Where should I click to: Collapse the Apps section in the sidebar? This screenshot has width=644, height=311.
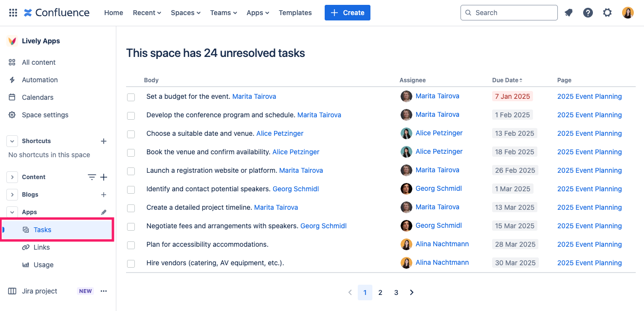pyautogui.click(x=12, y=212)
